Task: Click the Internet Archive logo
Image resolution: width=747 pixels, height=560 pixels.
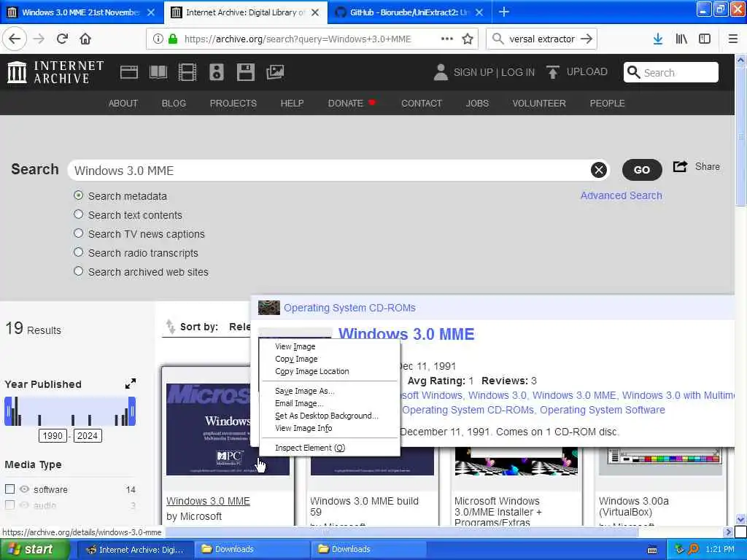Action: [55, 72]
